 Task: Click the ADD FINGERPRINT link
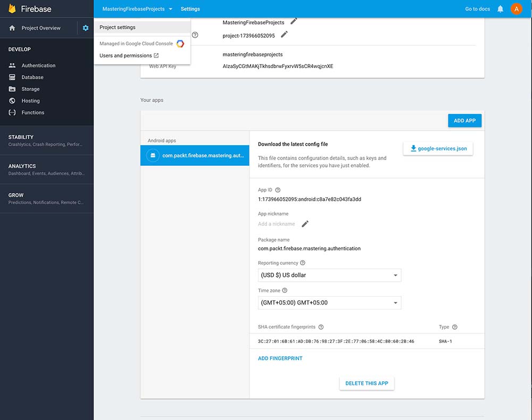click(x=280, y=358)
